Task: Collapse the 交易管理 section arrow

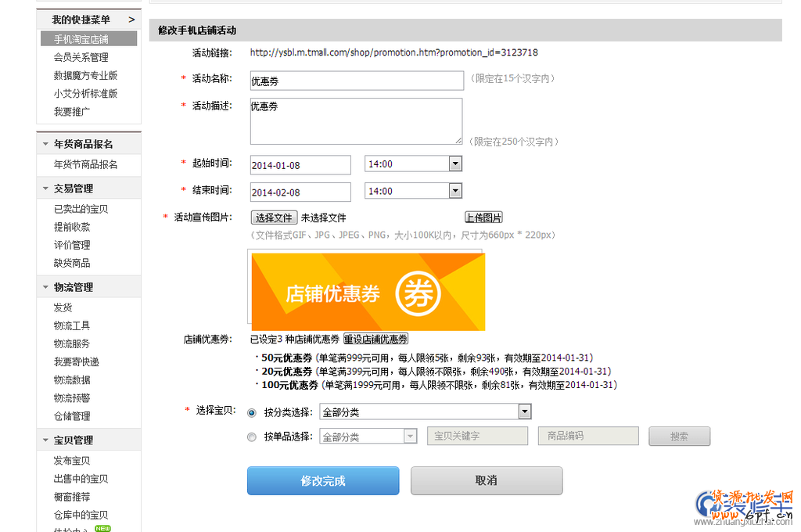Action: click(x=46, y=189)
